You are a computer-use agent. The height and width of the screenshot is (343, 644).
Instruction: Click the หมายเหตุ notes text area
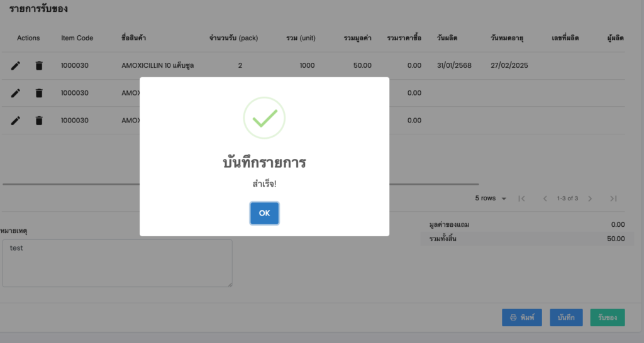click(x=117, y=263)
